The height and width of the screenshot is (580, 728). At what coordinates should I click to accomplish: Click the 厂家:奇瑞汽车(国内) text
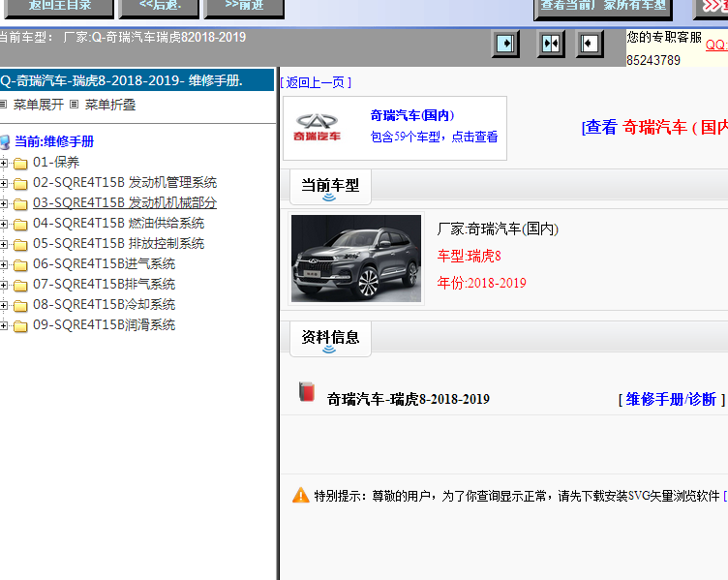[498, 229]
